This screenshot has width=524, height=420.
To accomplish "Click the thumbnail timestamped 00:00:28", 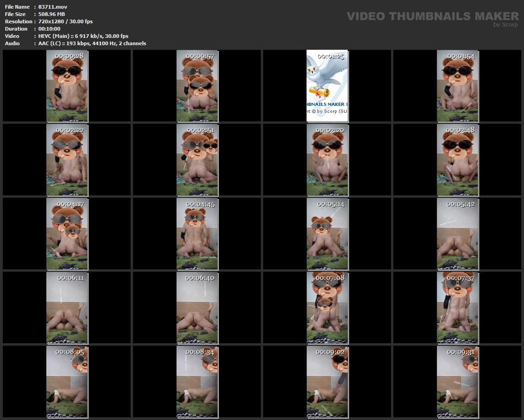I will point(67,86).
